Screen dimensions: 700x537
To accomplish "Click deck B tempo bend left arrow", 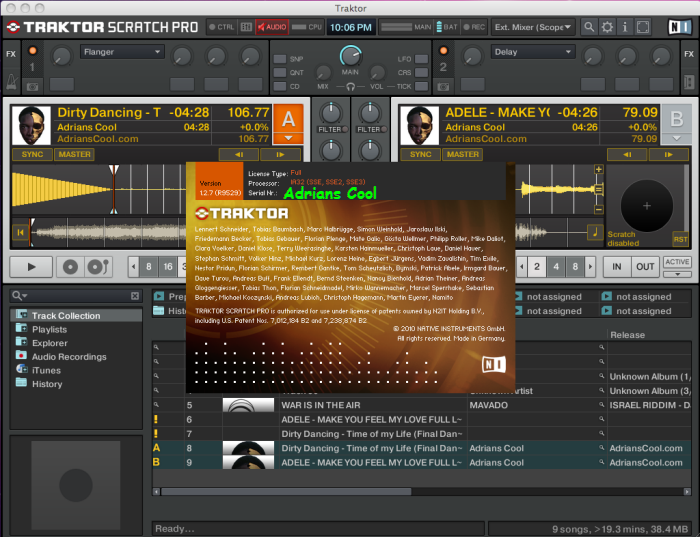I will (x=627, y=154).
